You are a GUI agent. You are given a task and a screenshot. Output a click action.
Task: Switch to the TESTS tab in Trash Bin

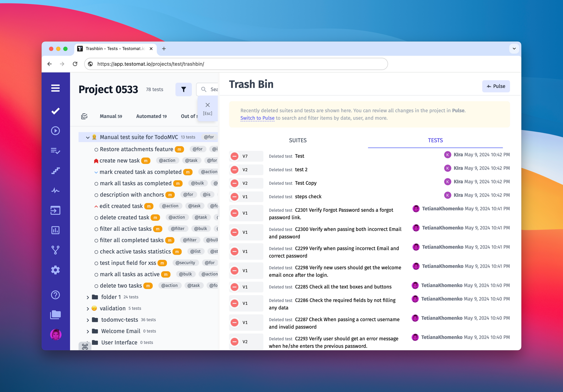(435, 140)
